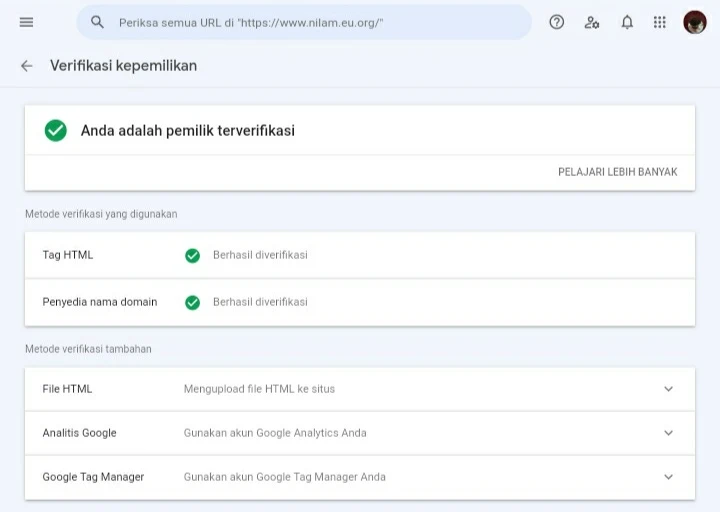Click "Mengupload file HTML ke situs" description
This screenshot has width=720, height=512.
[259, 389]
